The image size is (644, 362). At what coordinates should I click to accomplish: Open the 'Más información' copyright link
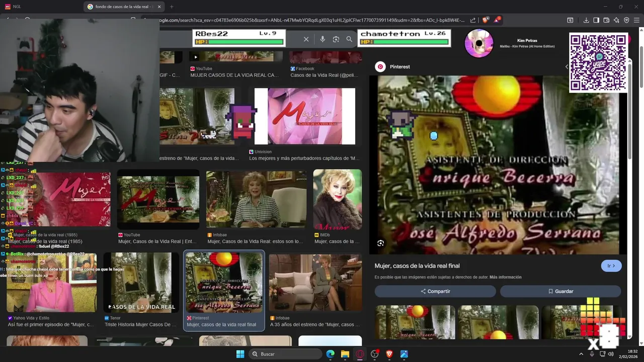(x=505, y=277)
